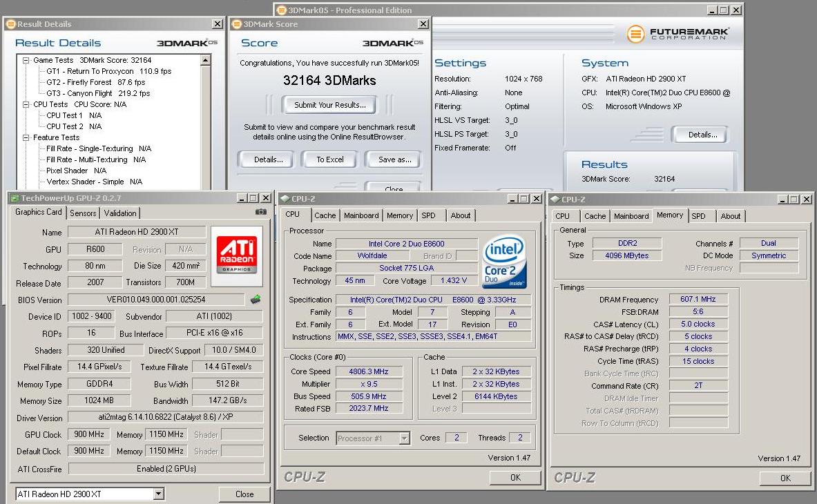This screenshot has height=504, width=817.
Task: Open the About tab in Memory tab CPU-Z window
Action: pos(731,216)
